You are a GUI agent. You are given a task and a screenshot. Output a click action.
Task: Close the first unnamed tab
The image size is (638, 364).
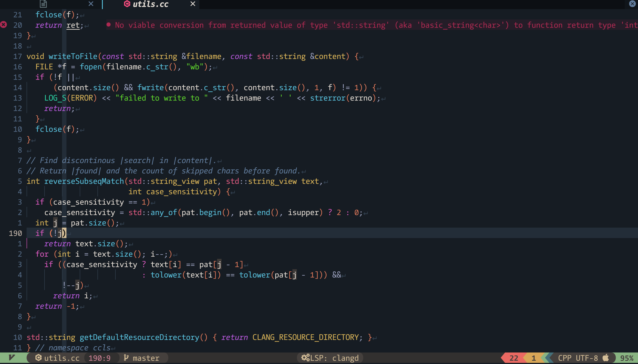(91, 4)
